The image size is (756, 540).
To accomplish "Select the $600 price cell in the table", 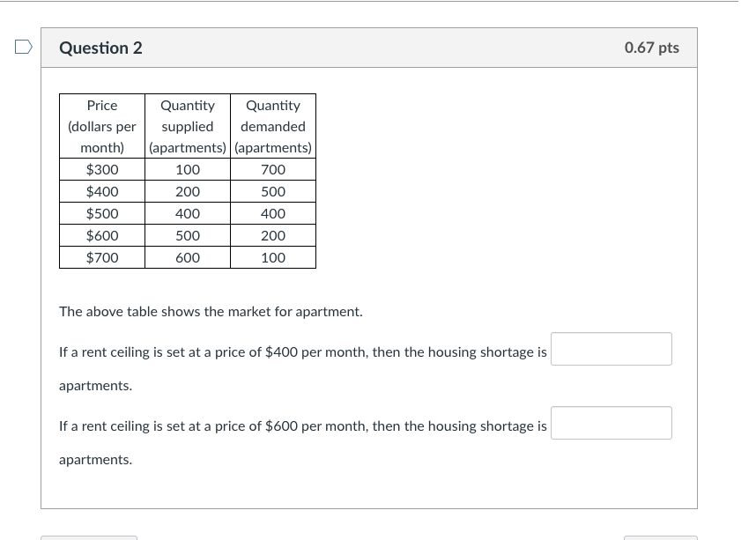I will click(101, 235).
